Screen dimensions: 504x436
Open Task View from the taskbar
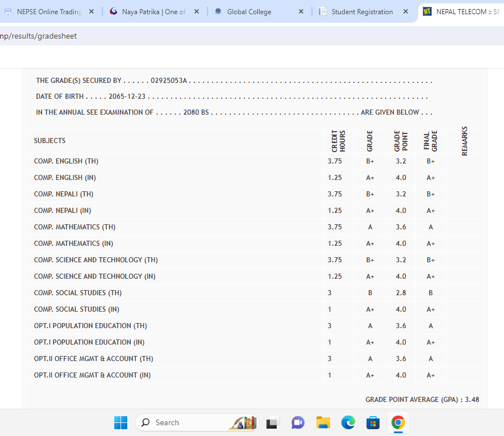click(x=273, y=422)
